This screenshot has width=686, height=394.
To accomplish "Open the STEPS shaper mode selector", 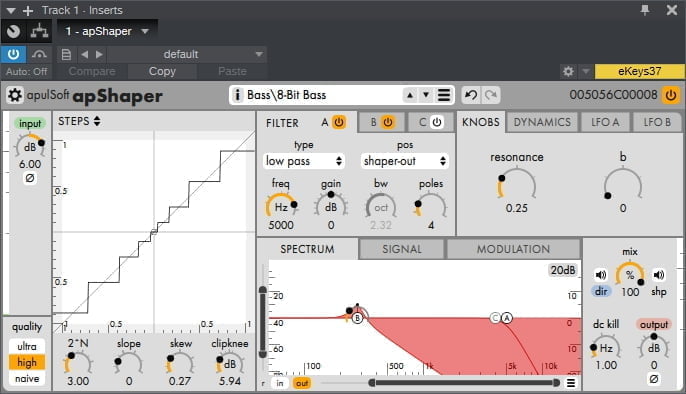I will click(x=79, y=121).
